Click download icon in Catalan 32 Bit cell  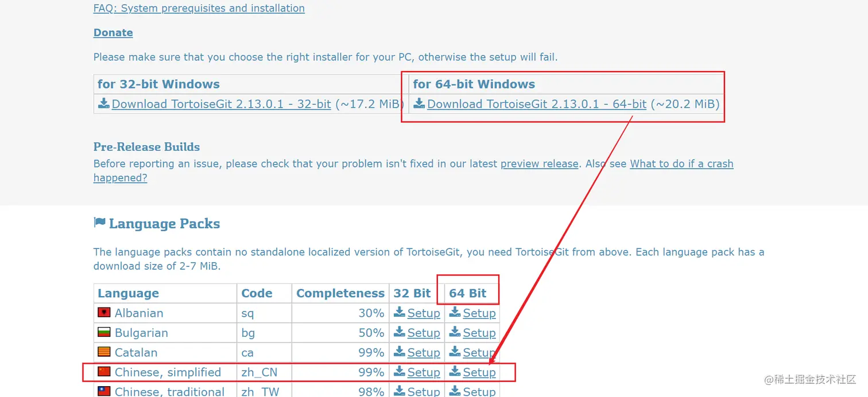[x=400, y=352]
